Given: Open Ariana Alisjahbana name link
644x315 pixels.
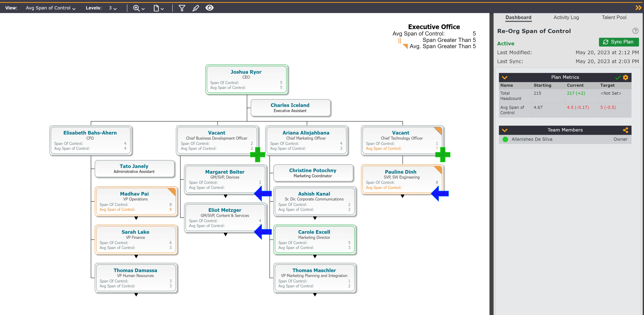Looking at the screenshot, I should pyautogui.click(x=306, y=133).
